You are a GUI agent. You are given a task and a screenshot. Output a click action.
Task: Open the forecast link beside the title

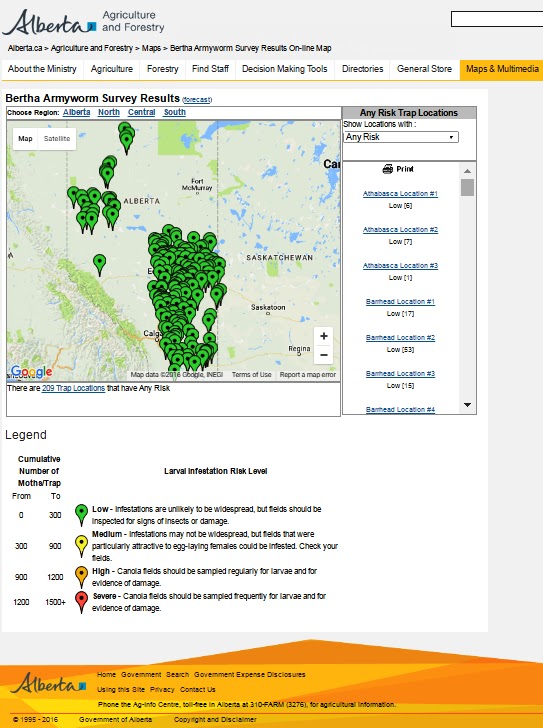pos(197,100)
